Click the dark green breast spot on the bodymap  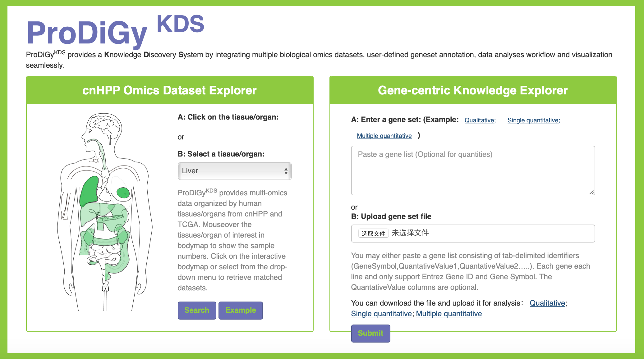(123, 193)
